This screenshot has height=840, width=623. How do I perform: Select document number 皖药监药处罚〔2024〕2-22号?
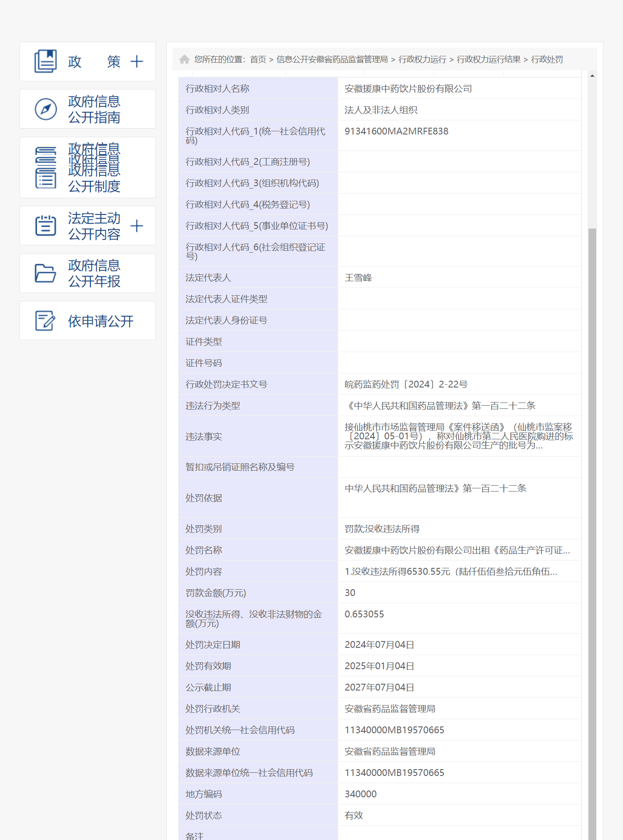[406, 384]
